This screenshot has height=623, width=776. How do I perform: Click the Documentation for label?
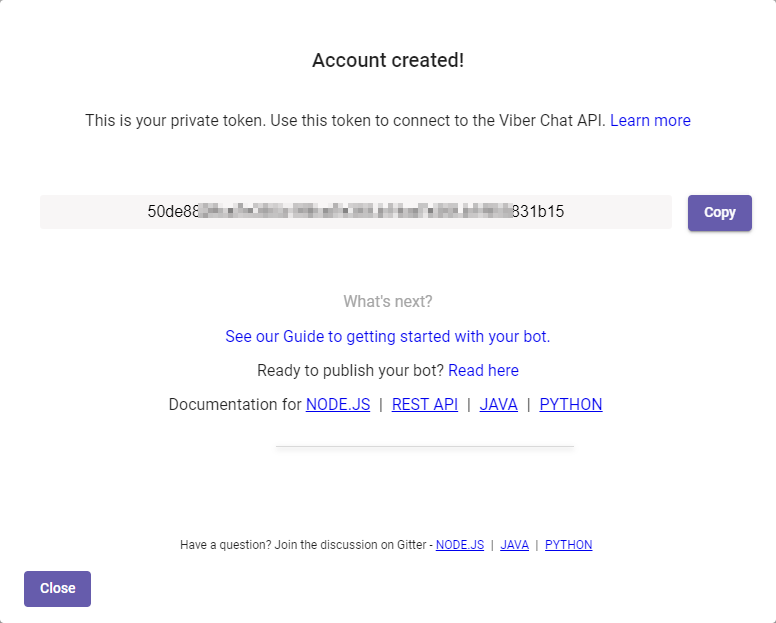click(x=235, y=404)
